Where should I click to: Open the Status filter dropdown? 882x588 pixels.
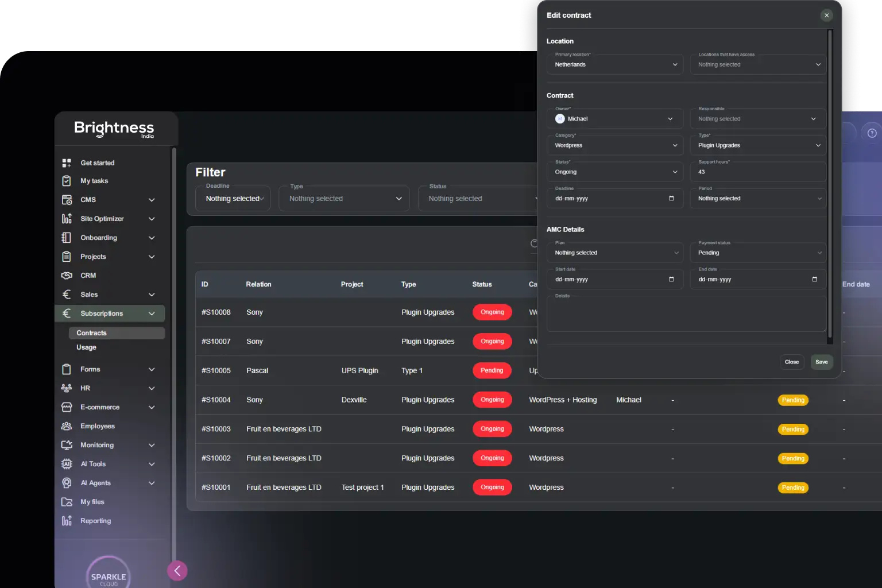point(478,198)
